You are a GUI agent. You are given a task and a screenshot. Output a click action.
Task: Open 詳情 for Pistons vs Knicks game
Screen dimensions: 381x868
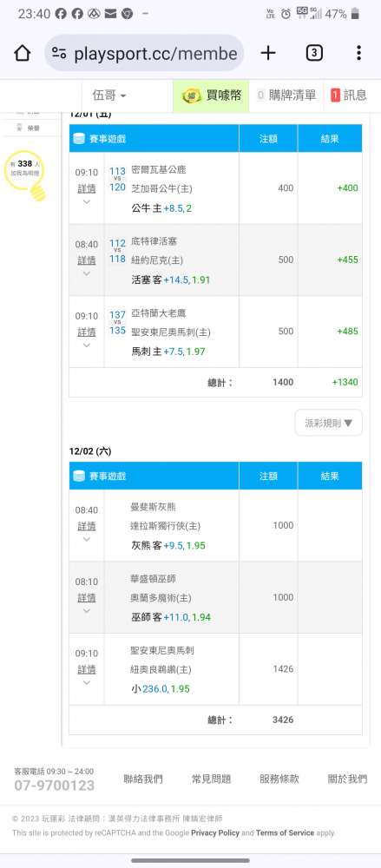(87, 260)
